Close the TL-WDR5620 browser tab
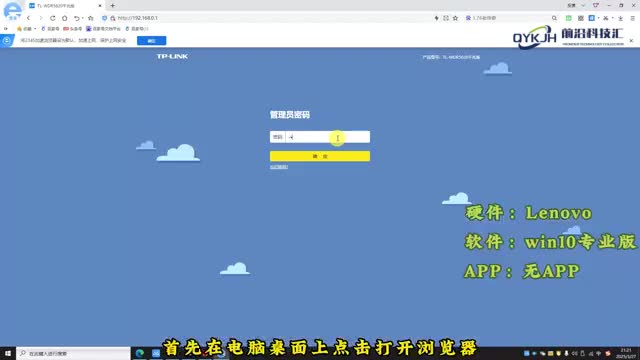The width and height of the screenshot is (640, 360). click(x=100, y=6)
